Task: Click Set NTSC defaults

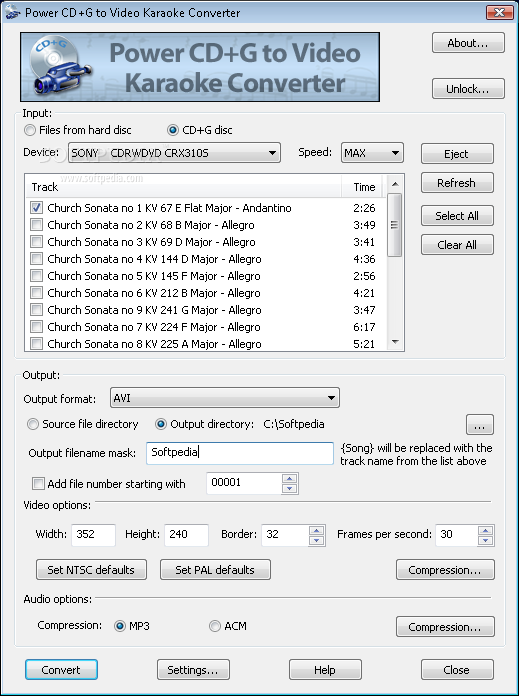Action: click(91, 569)
